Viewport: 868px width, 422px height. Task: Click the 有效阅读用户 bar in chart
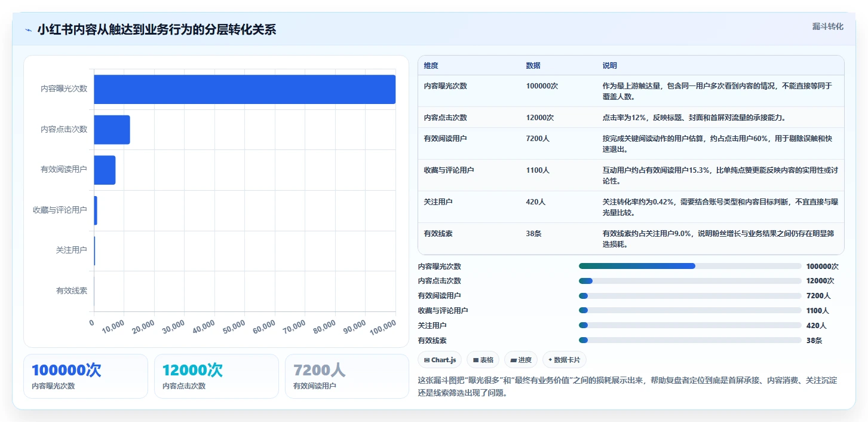[105, 170]
